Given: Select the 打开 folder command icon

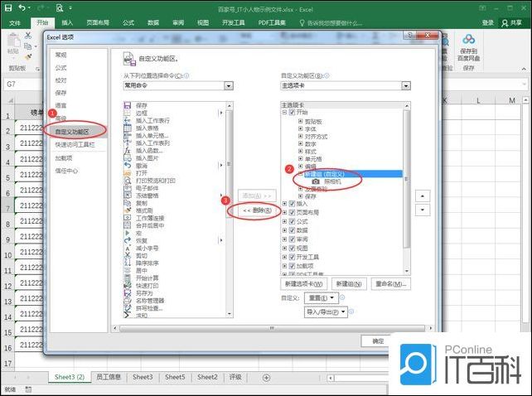Looking at the screenshot, I should [128, 173].
